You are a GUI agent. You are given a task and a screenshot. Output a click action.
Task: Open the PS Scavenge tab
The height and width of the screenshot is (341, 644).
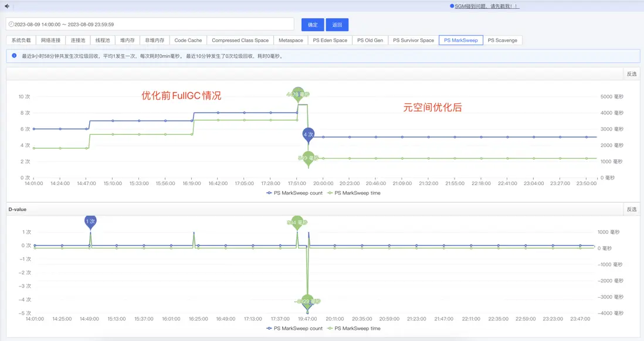coord(502,40)
